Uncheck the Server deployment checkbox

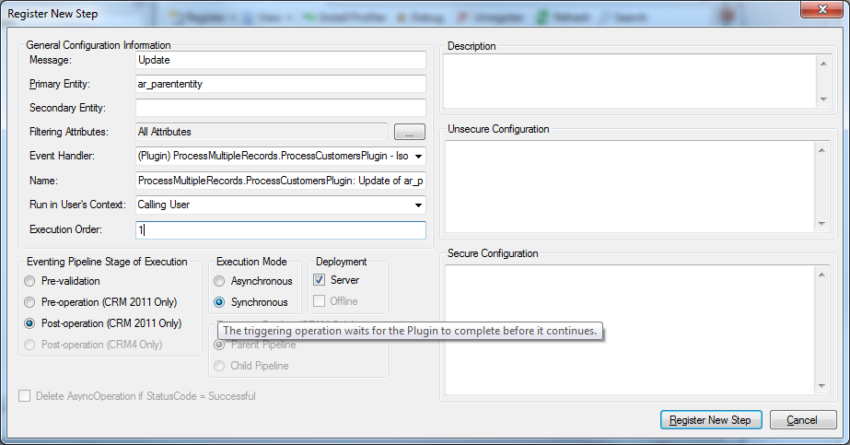[x=319, y=280]
